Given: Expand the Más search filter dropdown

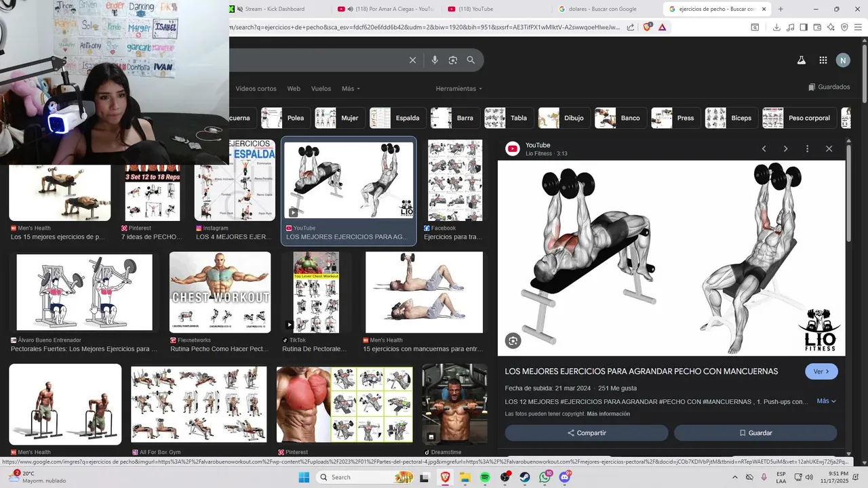Looking at the screenshot, I should click(351, 89).
